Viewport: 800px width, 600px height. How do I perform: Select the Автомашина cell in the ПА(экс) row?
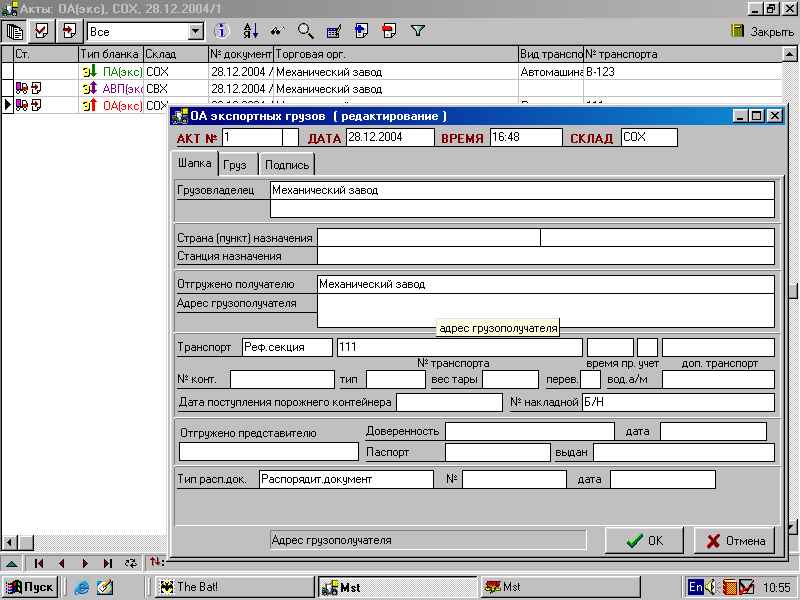551,71
